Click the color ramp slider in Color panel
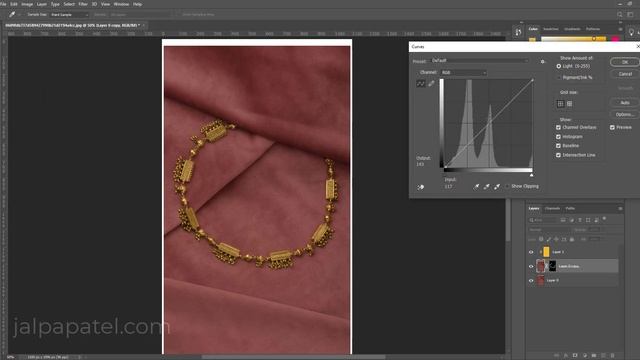This screenshot has height=360, width=640. coord(573,39)
